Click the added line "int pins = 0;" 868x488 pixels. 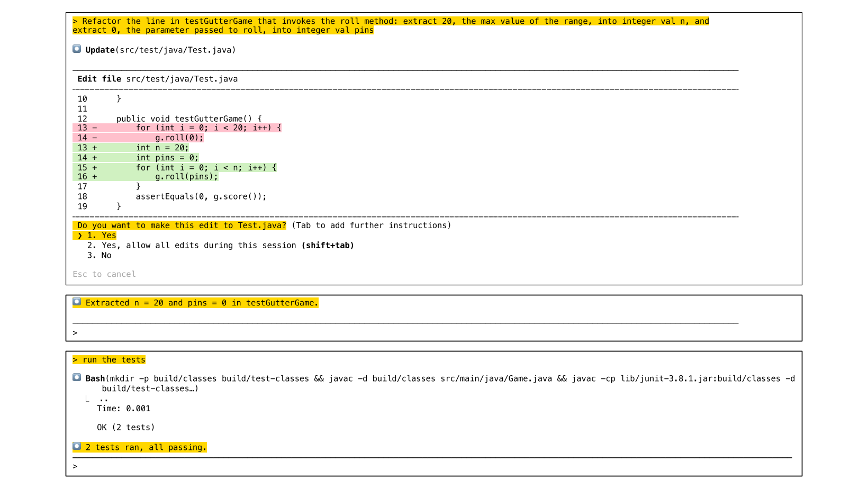pyautogui.click(x=167, y=158)
